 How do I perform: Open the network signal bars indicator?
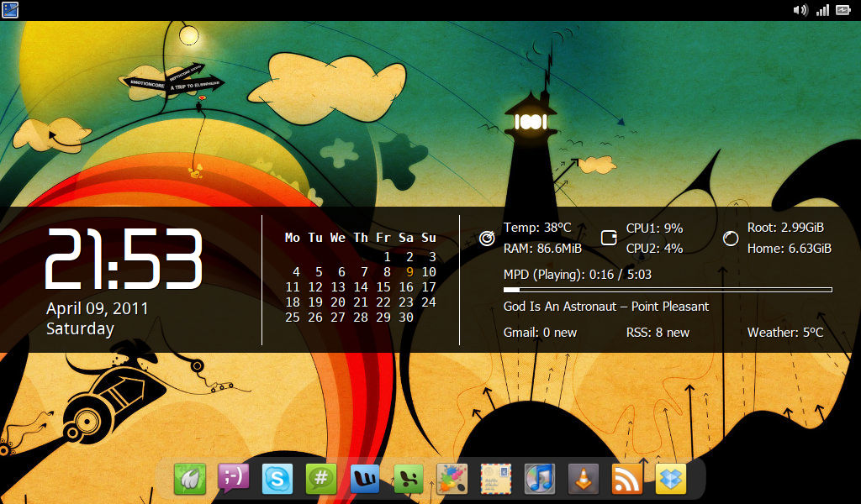[822, 10]
